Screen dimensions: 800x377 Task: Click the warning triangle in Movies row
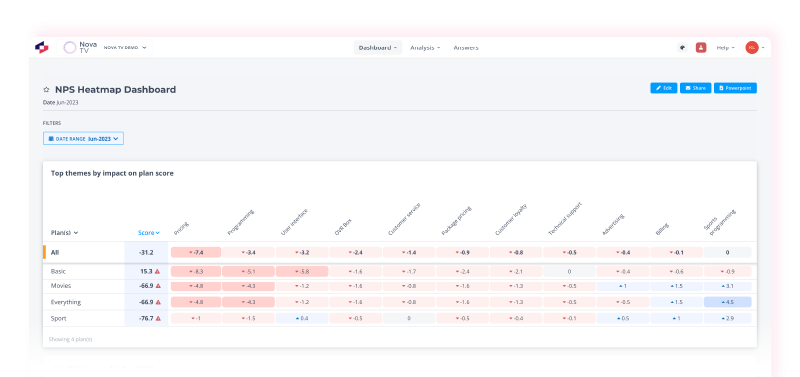coord(158,286)
